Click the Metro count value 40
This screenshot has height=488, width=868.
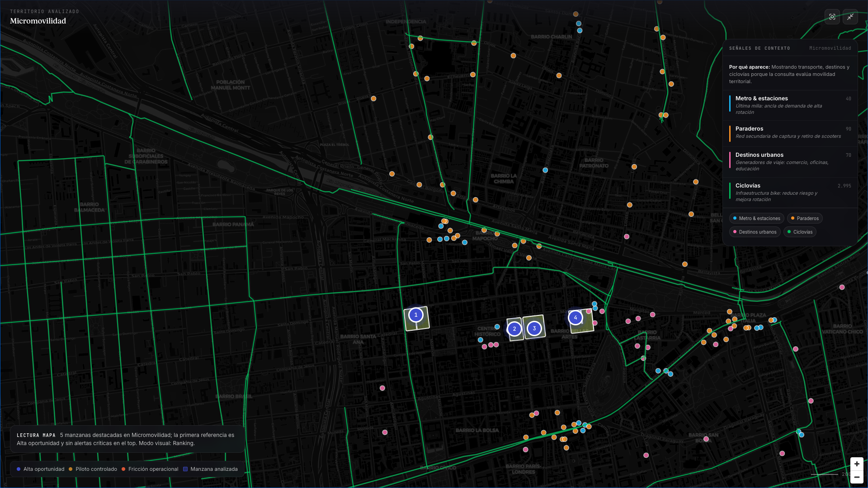pyautogui.click(x=848, y=99)
